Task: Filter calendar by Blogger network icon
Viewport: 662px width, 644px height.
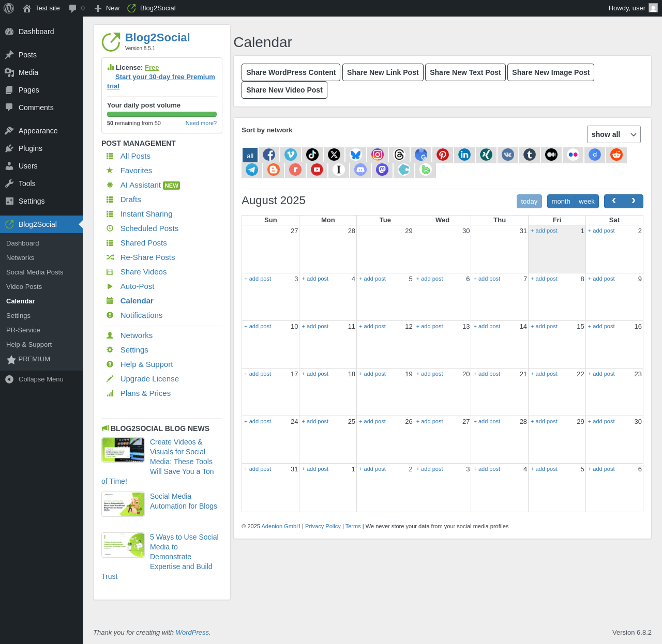Action: click(x=274, y=170)
